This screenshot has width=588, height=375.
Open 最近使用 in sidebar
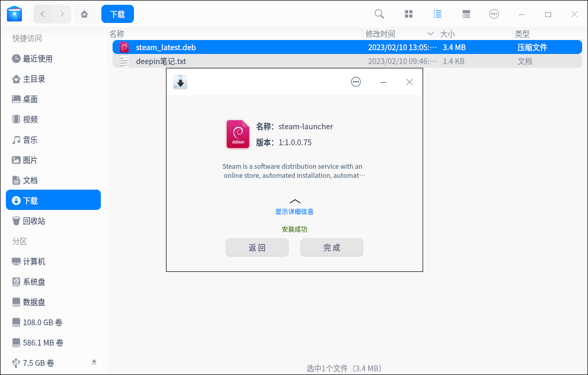[x=53, y=59]
